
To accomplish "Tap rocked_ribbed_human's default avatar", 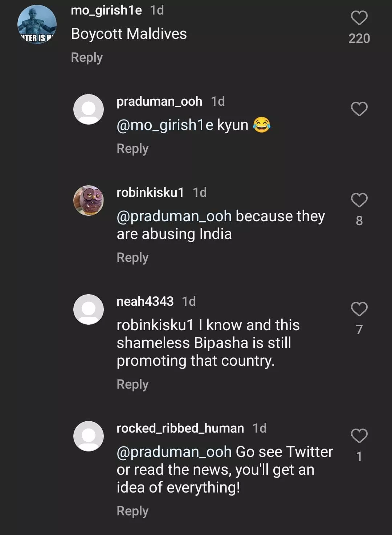I will (89, 436).
